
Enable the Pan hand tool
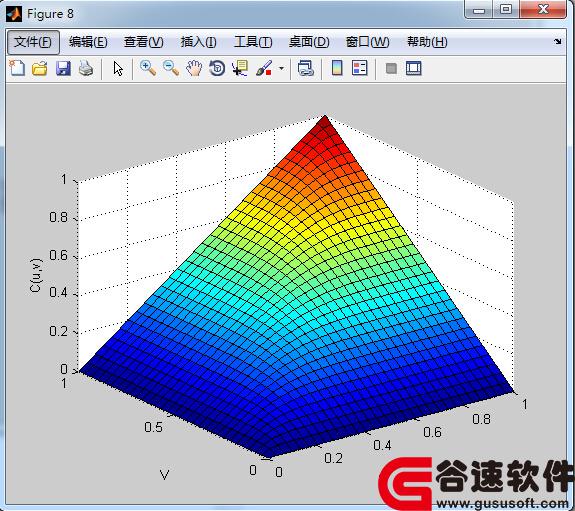[x=194, y=68]
